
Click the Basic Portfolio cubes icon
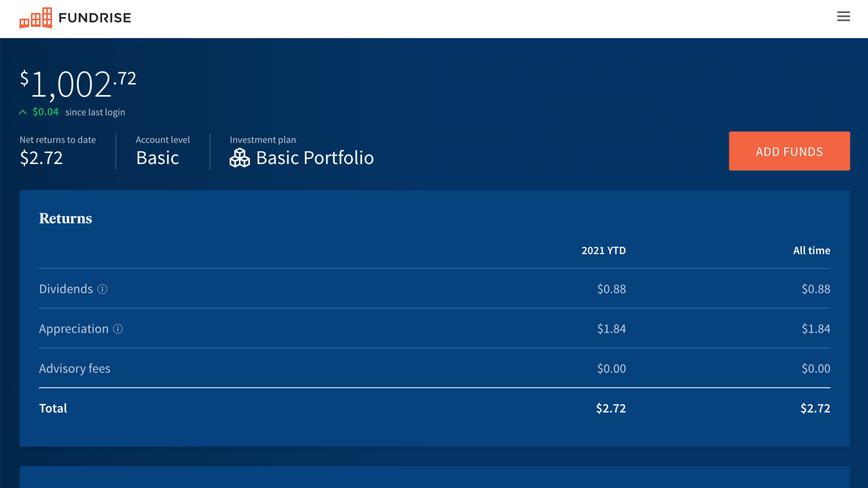tap(240, 158)
